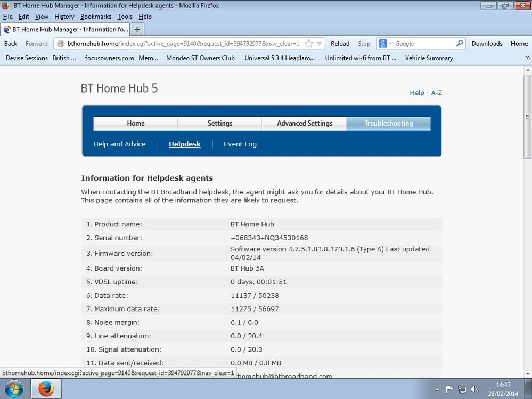Click the Back button
Screen dimensions: 532x399
click(11, 44)
